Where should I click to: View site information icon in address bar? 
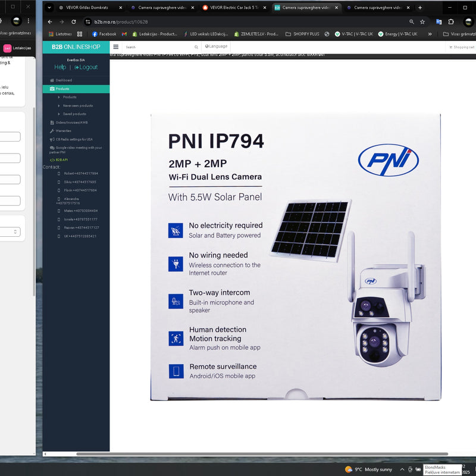point(88,22)
